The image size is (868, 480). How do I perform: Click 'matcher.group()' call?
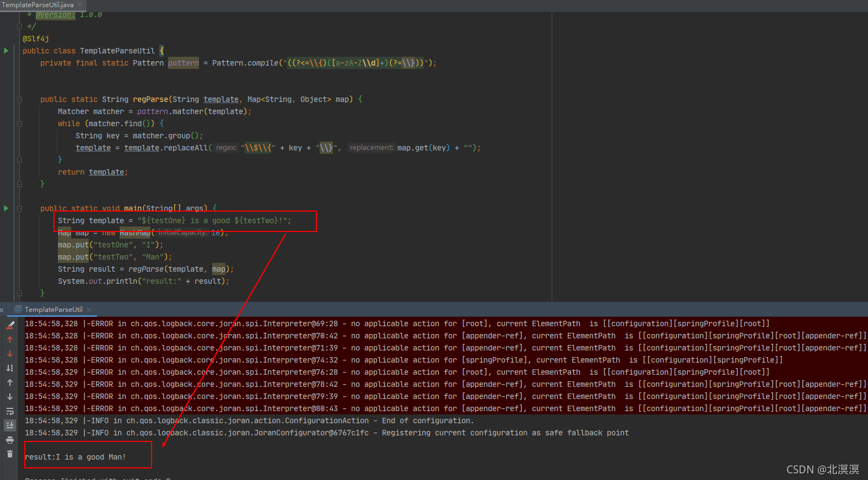[166, 136]
